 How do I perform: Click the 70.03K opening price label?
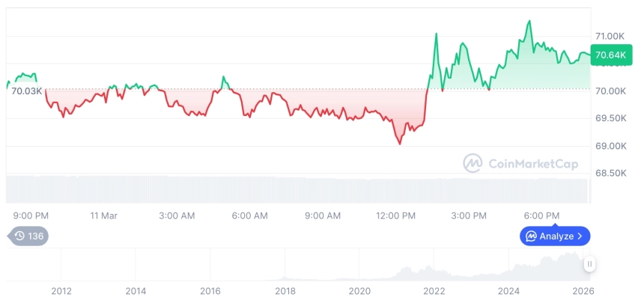[x=26, y=91]
